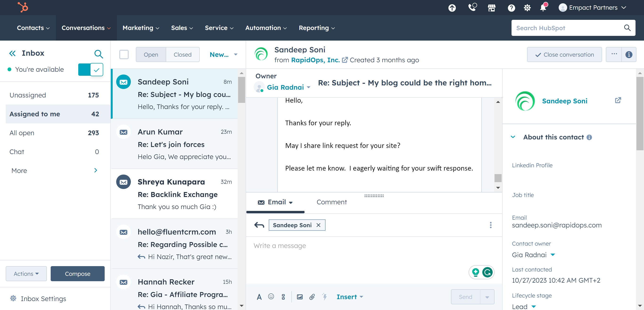Collapse the Inbox sidebar with double chevron
The height and width of the screenshot is (310, 644).
pyautogui.click(x=12, y=53)
